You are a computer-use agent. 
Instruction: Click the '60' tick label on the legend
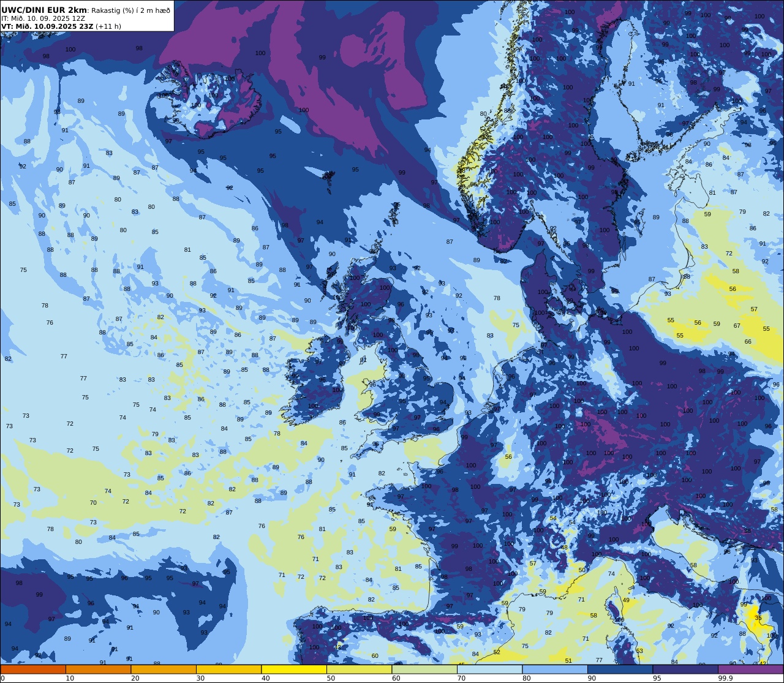point(396,678)
